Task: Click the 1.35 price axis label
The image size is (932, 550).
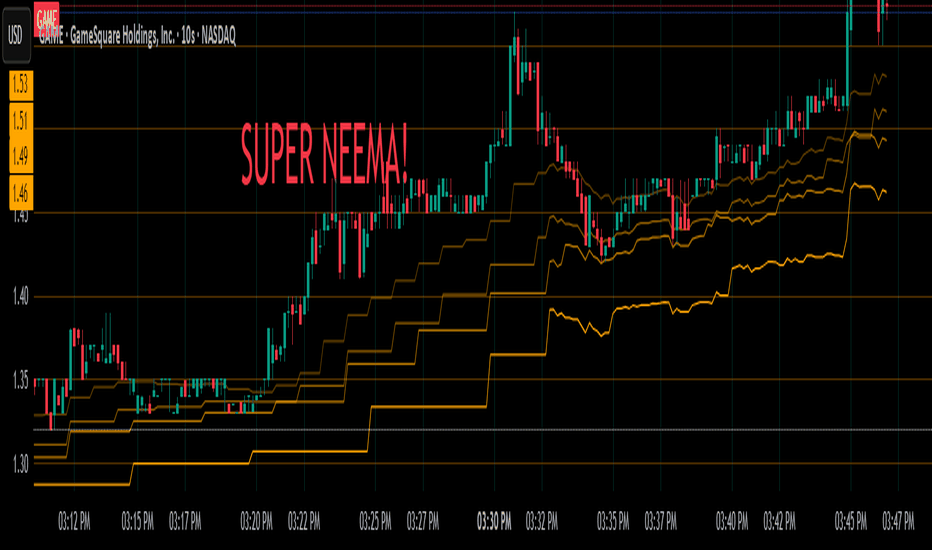Action: coord(20,380)
